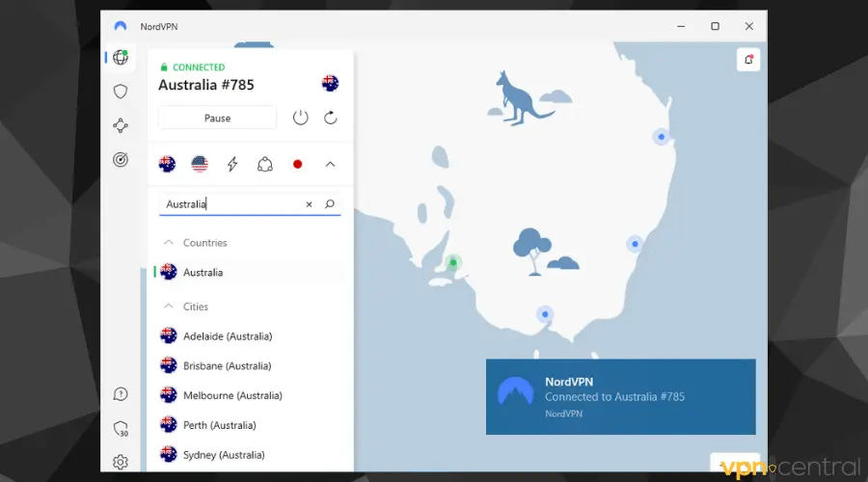
Task: Open Settings gear in sidebar
Action: [x=121, y=462]
